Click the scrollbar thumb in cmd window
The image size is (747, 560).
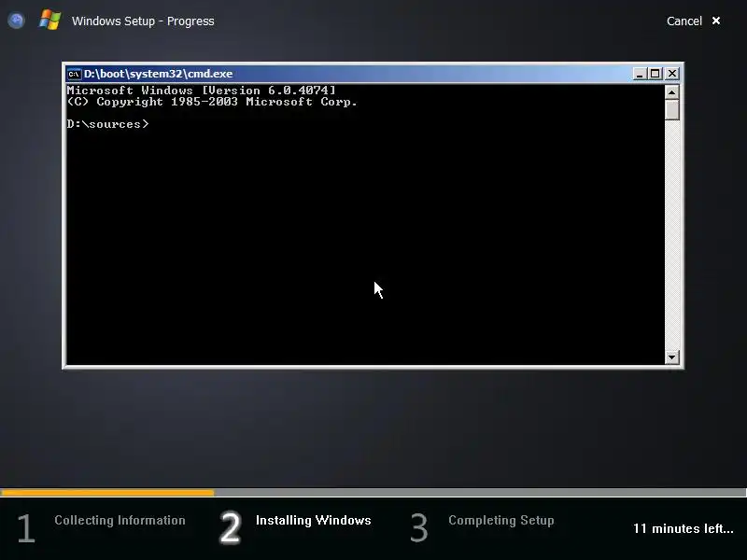click(671, 109)
